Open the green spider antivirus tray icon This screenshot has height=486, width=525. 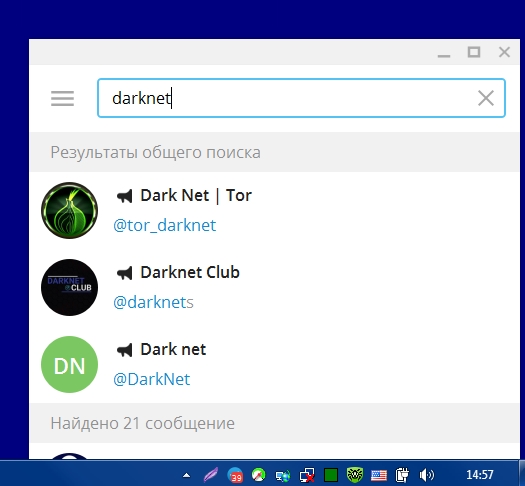(355, 475)
